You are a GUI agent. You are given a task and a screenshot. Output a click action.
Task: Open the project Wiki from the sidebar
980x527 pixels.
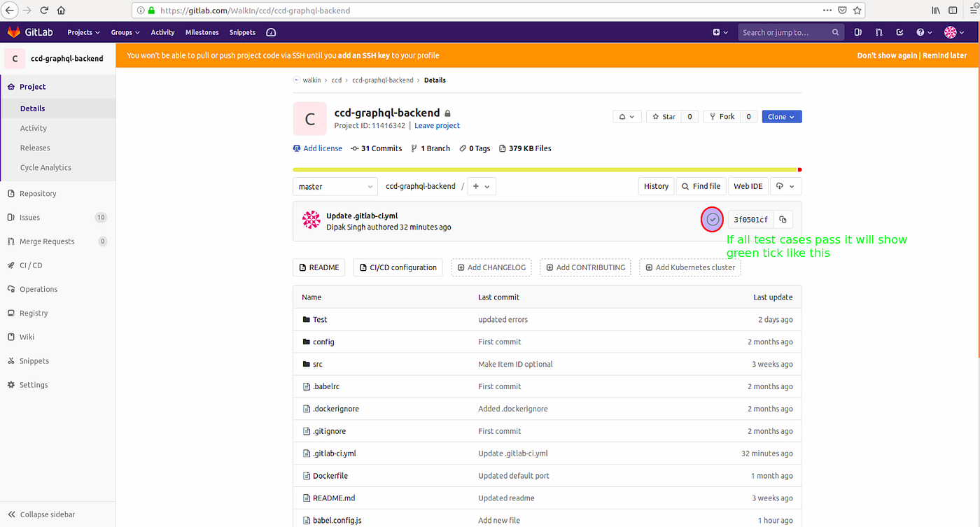click(x=26, y=337)
